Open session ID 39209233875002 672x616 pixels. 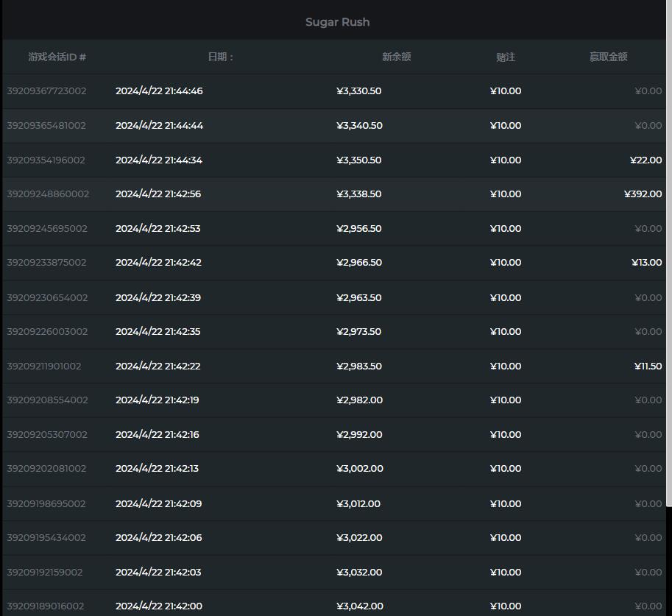point(46,263)
